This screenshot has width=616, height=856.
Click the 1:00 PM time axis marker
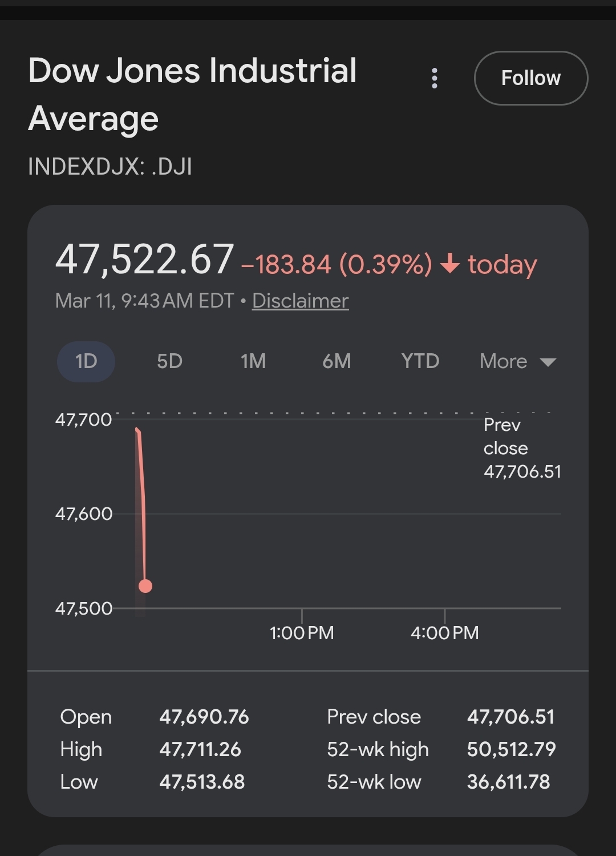[x=302, y=632]
